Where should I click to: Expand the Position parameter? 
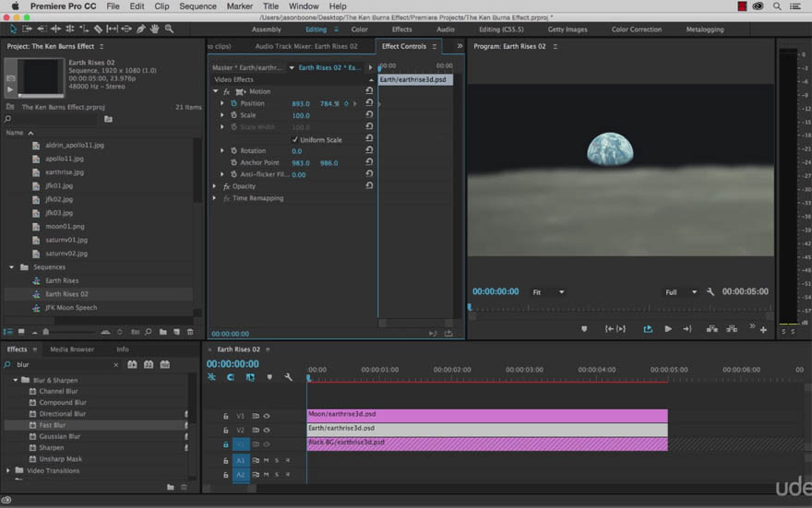pyautogui.click(x=222, y=103)
